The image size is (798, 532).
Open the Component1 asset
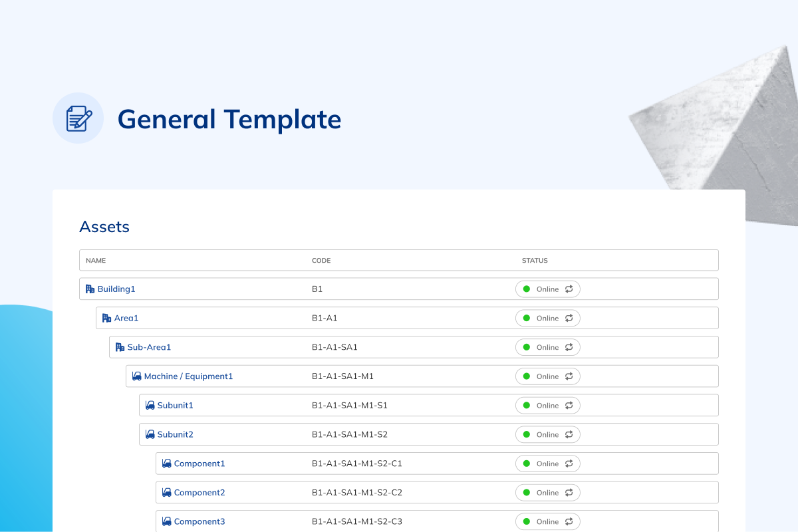point(199,464)
